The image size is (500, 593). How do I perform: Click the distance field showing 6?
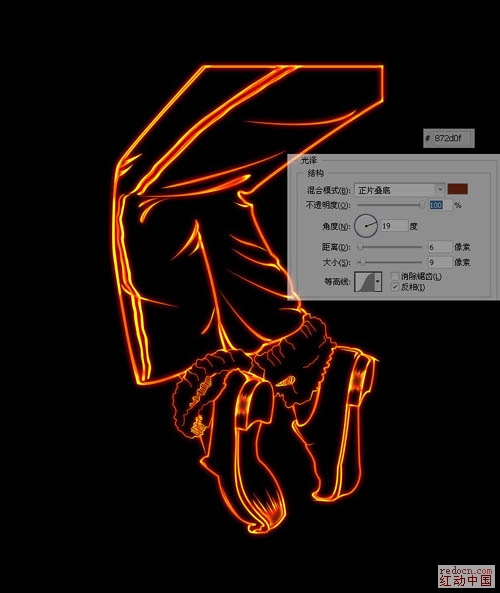click(440, 247)
